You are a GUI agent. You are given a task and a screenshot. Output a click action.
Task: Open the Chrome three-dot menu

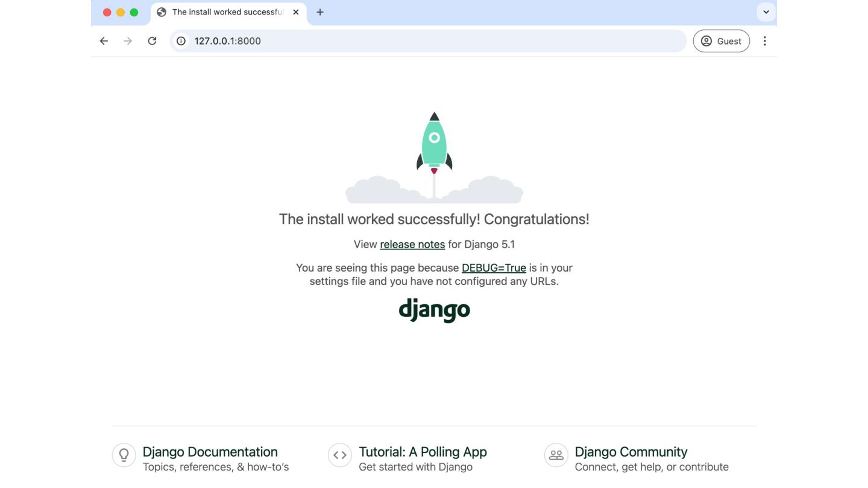[x=764, y=41]
